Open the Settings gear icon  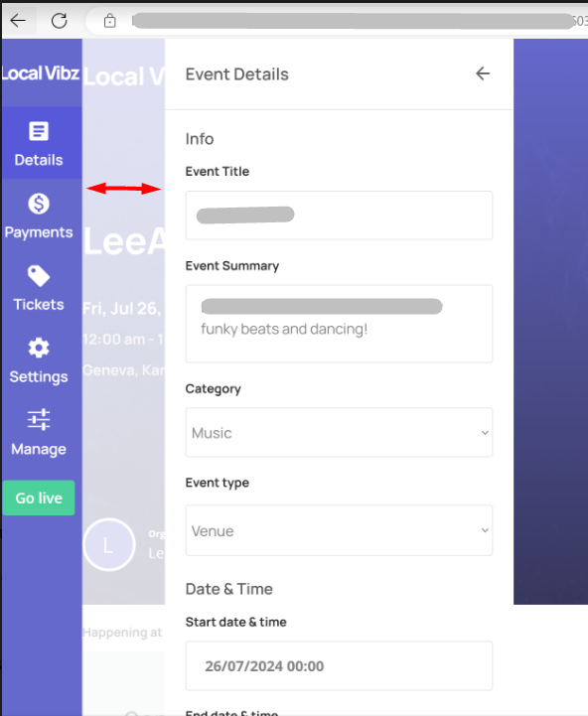(39, 349)
